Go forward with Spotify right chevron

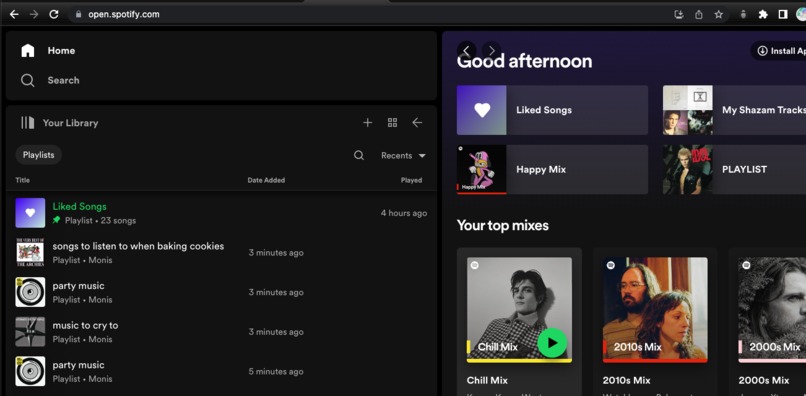tap(491, 50)
